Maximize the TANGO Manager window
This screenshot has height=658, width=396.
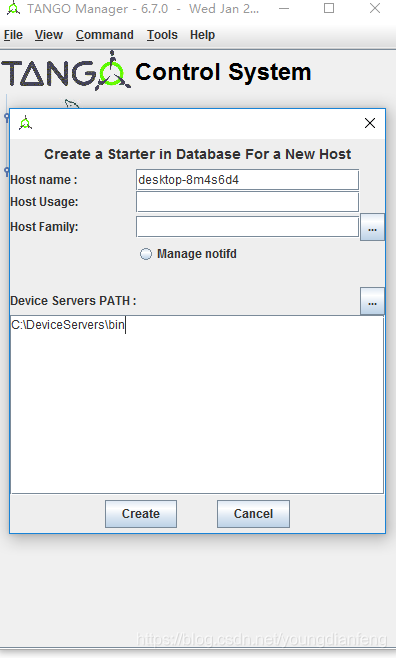point(329,8)
